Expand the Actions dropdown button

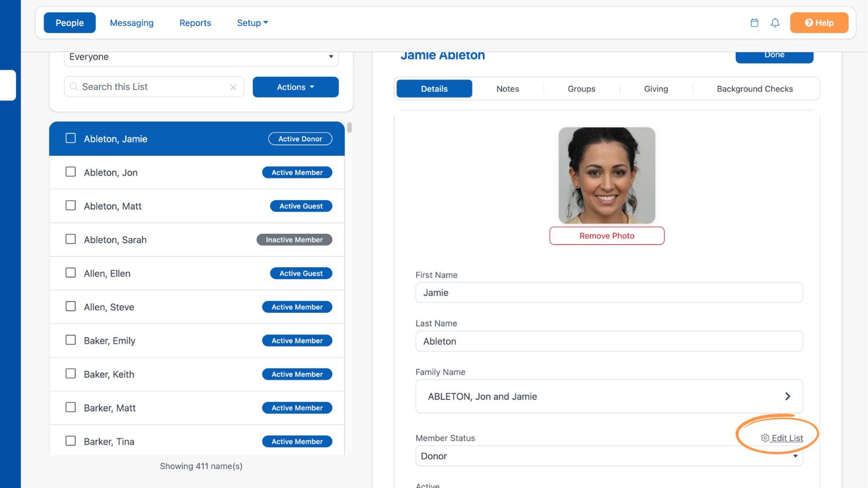tap(296, 87)
